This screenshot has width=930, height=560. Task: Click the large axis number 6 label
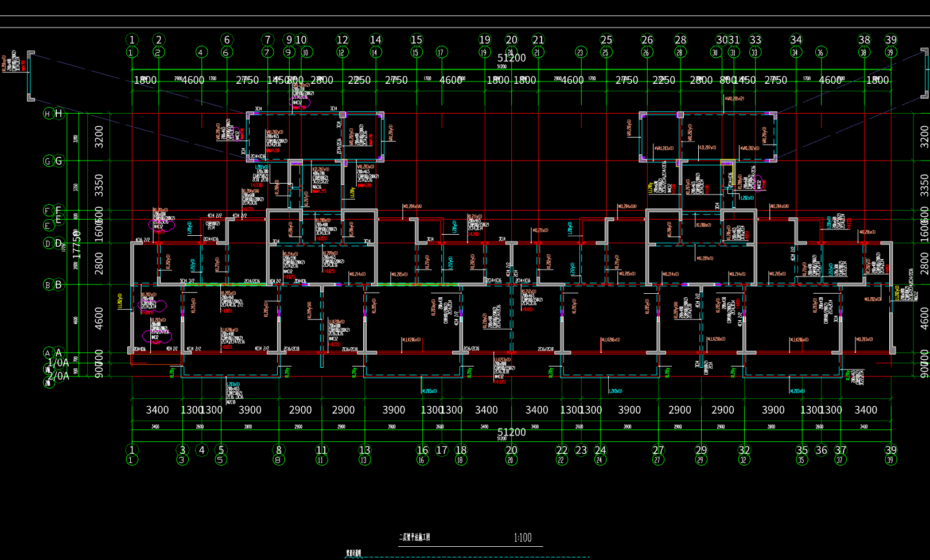point(227,40)
